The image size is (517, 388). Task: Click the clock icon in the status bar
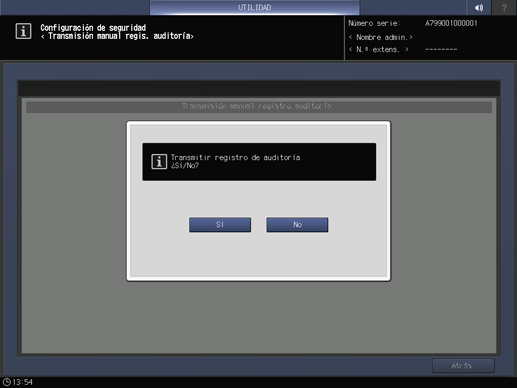click(7, 382)
